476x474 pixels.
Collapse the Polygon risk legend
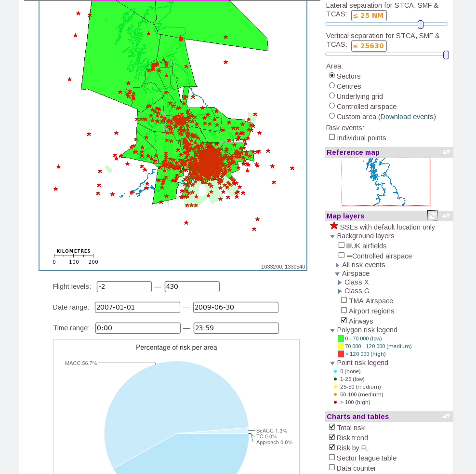332,330
